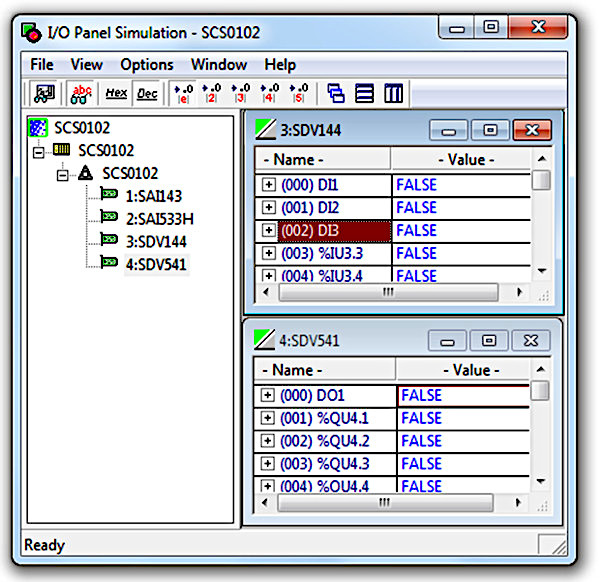The width and height of the screenshot is (600, 582).
Task: Switch values to Hex display
Action: (116, 93)
